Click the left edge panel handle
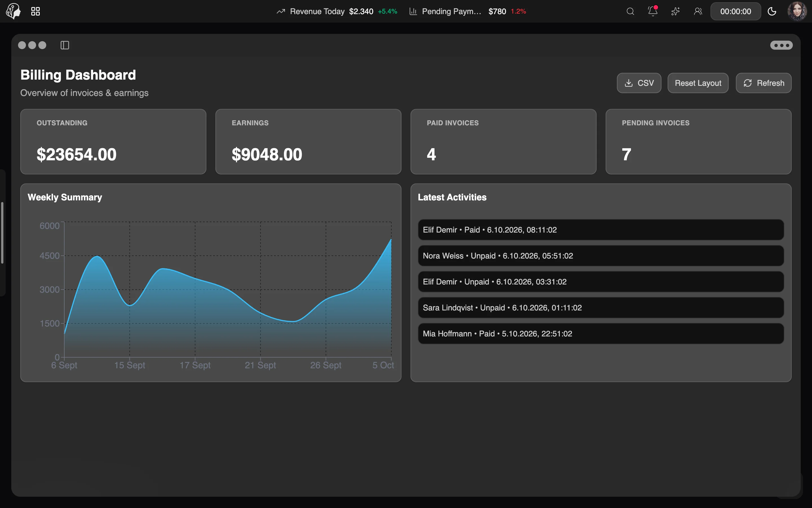 tap(2, 233)
